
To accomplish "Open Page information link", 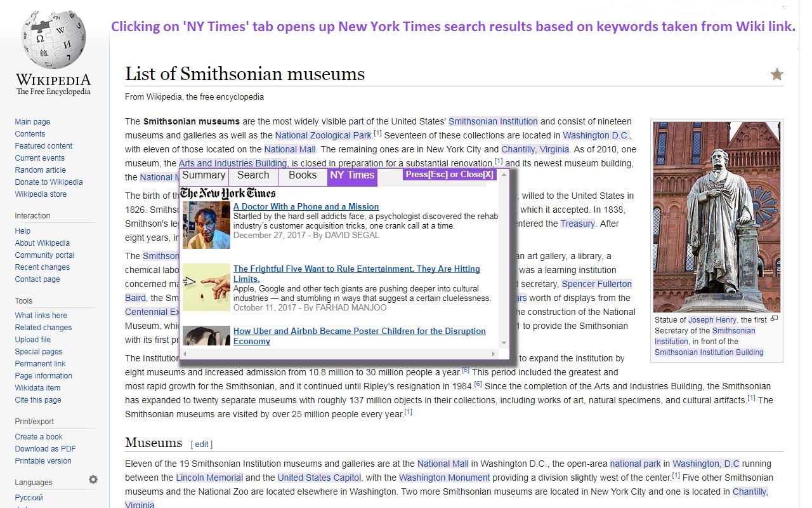I will pyautogui.click(x=44, y=376).
